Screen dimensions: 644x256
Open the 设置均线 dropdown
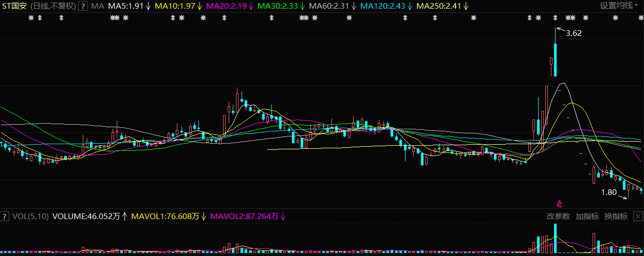point(619,6)
